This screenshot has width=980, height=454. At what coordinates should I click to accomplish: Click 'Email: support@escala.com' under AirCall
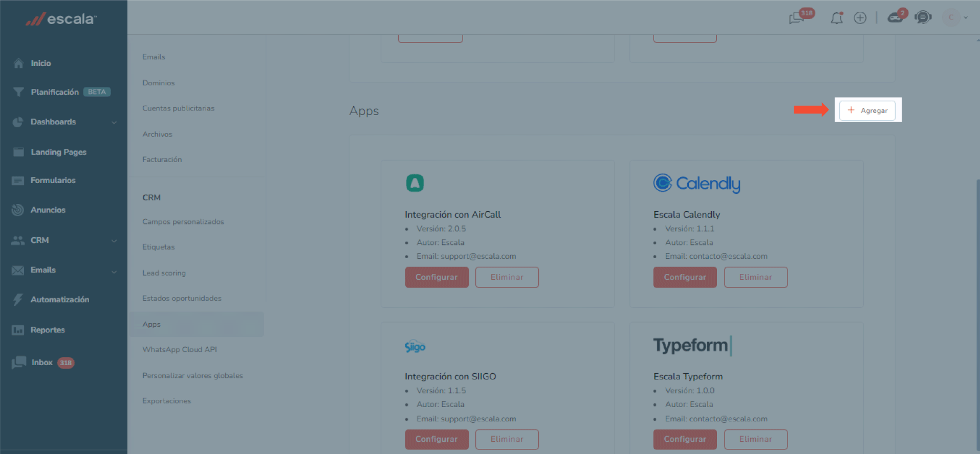pyautogui.click(x=466, y=256)
